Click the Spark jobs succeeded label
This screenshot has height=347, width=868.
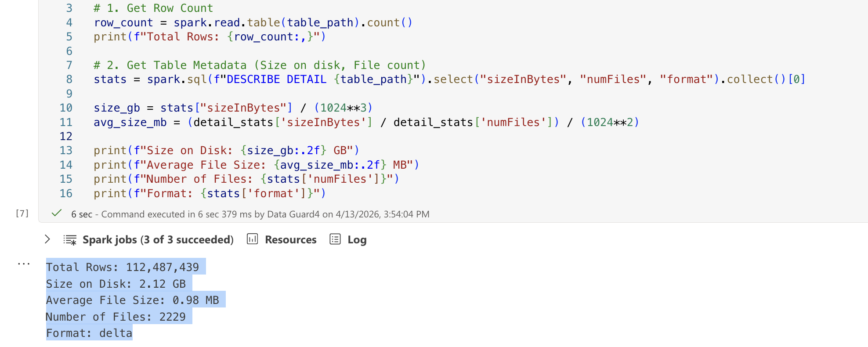coord(158,240)
